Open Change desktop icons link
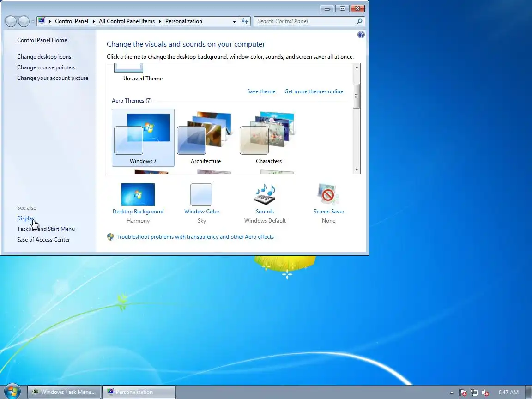532x399 pixels. pyautogui.click(x=44, y=57)
